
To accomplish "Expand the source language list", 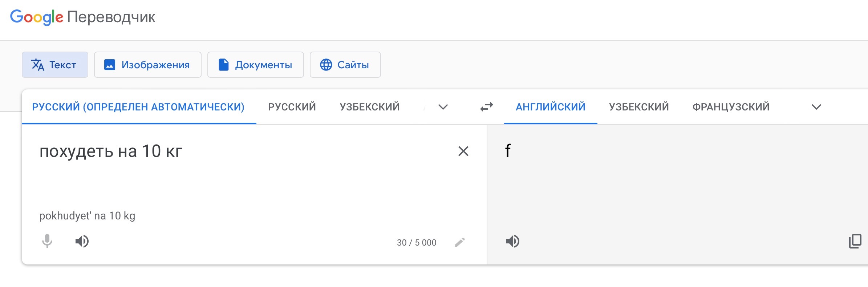I will pos(443,107).
